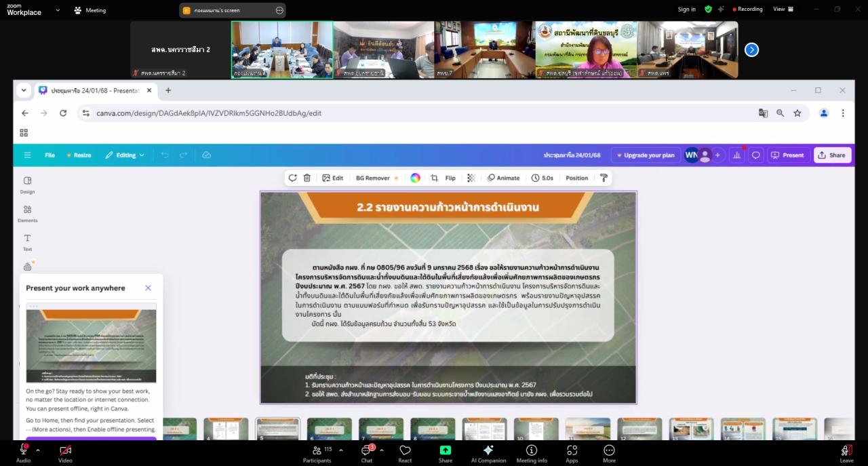Close the Present your work anywhere popup
Viewport: 868px width, 466px height.
click(x=148, y=288)
